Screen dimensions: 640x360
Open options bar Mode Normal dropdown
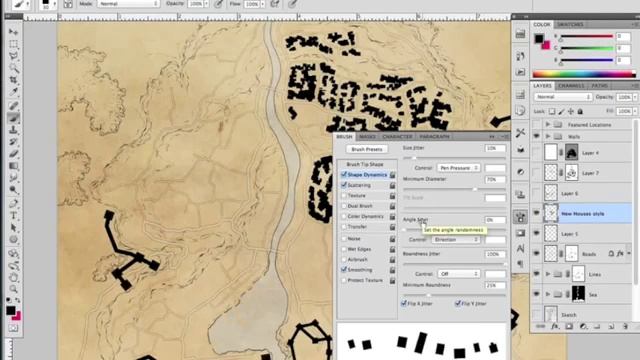click(x=128, y=4)
